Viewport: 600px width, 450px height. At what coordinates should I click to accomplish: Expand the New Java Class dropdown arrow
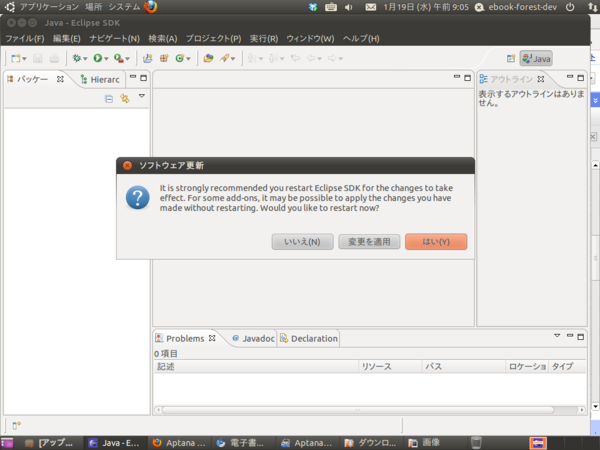(188, 59)
